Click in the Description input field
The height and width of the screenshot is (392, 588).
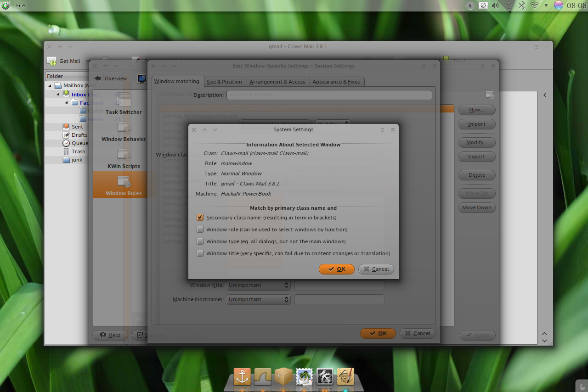[329, 95]
